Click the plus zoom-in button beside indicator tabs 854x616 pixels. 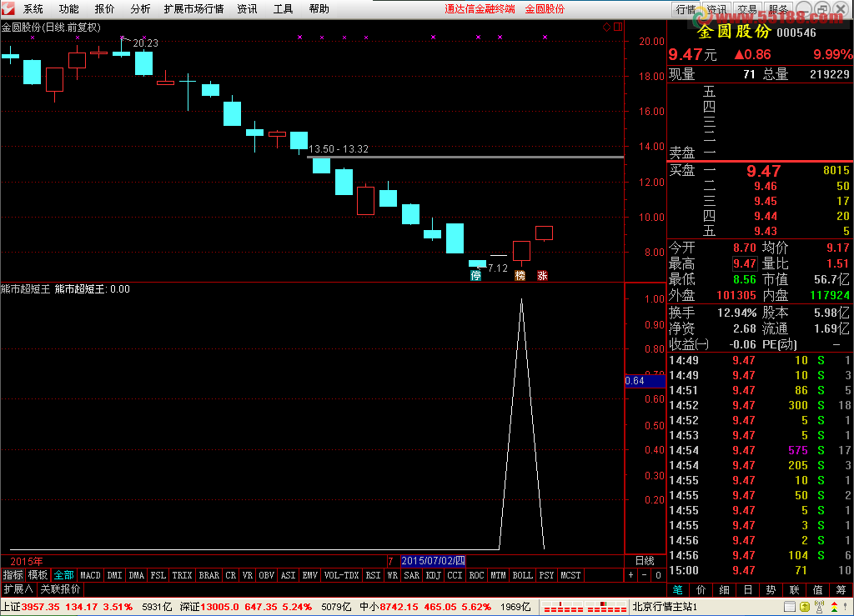pyautogui.click(x=630, y=575)
